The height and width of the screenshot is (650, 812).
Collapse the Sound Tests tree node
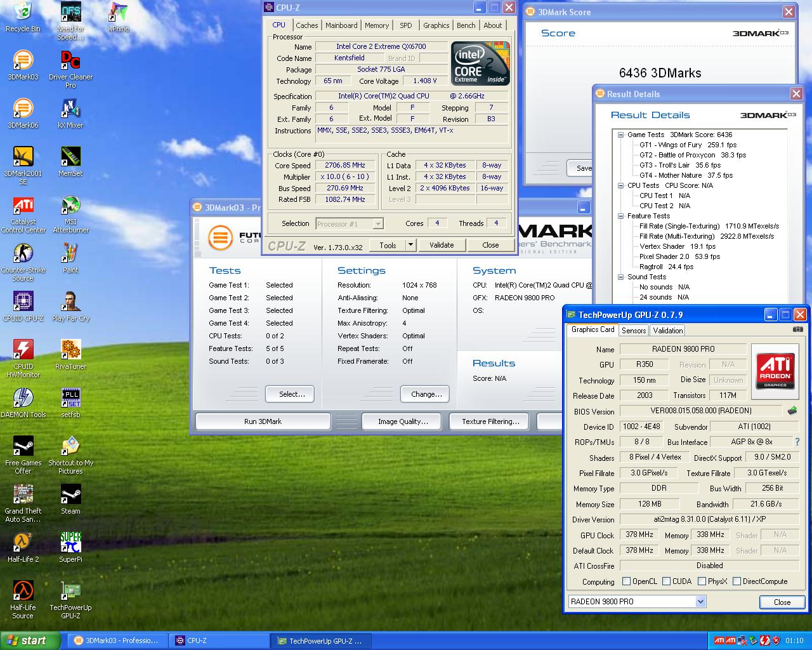(620, 277)
